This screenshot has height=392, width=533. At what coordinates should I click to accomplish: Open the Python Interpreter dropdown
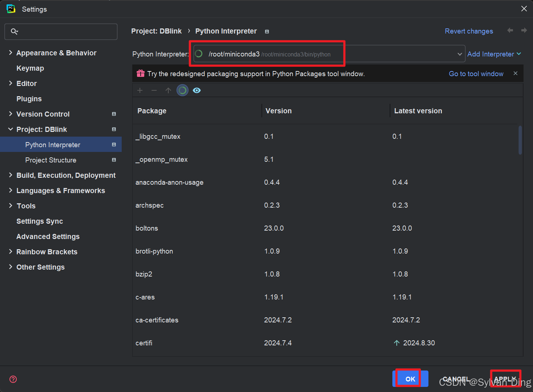[x=459, y=54]
